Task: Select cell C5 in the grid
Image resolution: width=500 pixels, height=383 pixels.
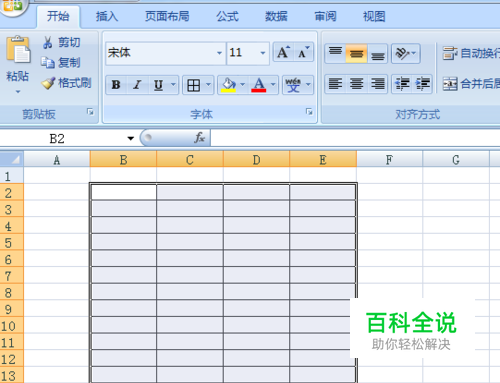Action: point(190,242)
